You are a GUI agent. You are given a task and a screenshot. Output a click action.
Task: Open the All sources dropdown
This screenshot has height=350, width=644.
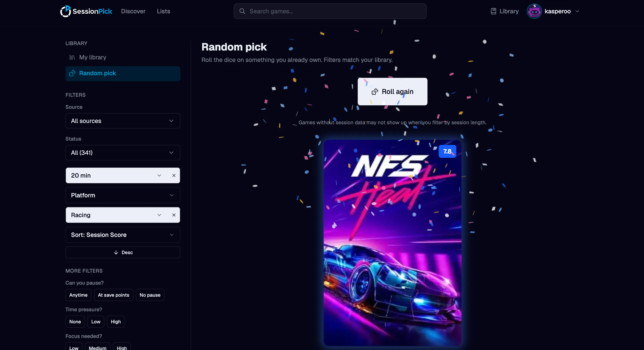123,121
